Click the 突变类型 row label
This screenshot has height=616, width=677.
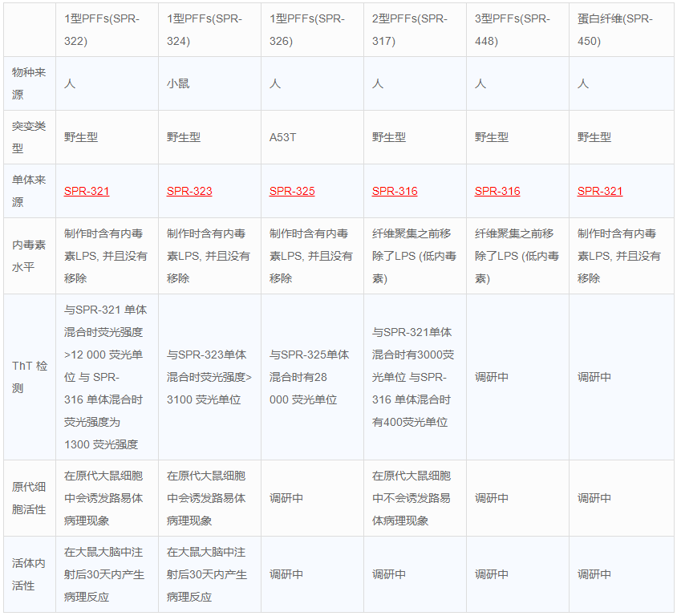29,136
